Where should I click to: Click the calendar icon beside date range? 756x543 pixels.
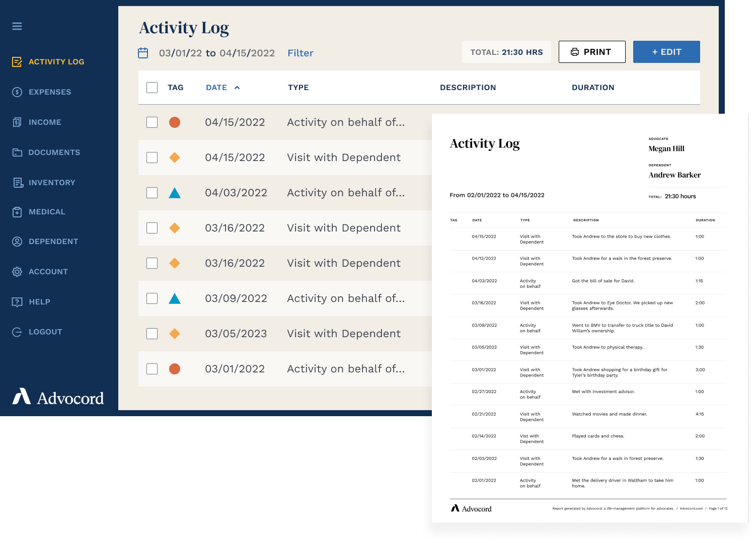(x=143, y=53)
